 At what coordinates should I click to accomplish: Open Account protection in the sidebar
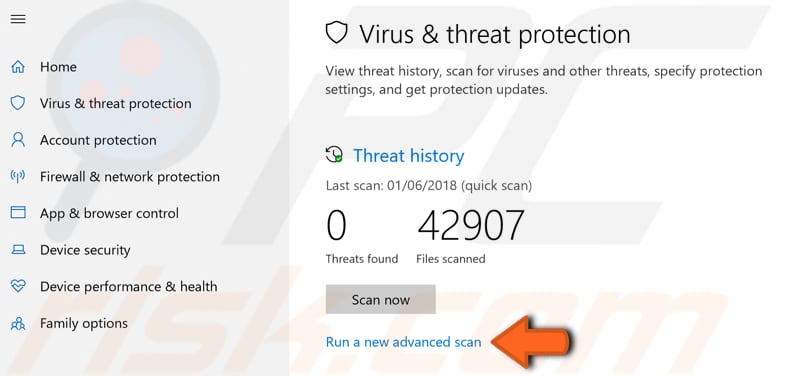(x=98, y=140)
